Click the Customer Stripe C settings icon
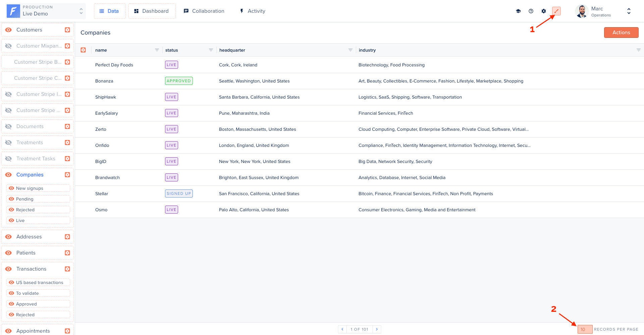The width and height of the screenshot is (644, 335). click(x=67, y=78)
